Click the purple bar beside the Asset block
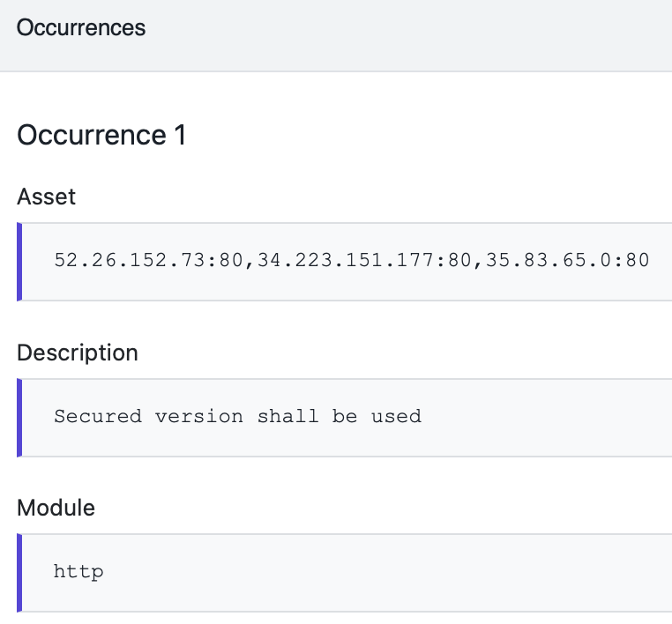Screen dimensions: 672x624 coord(19,262)
